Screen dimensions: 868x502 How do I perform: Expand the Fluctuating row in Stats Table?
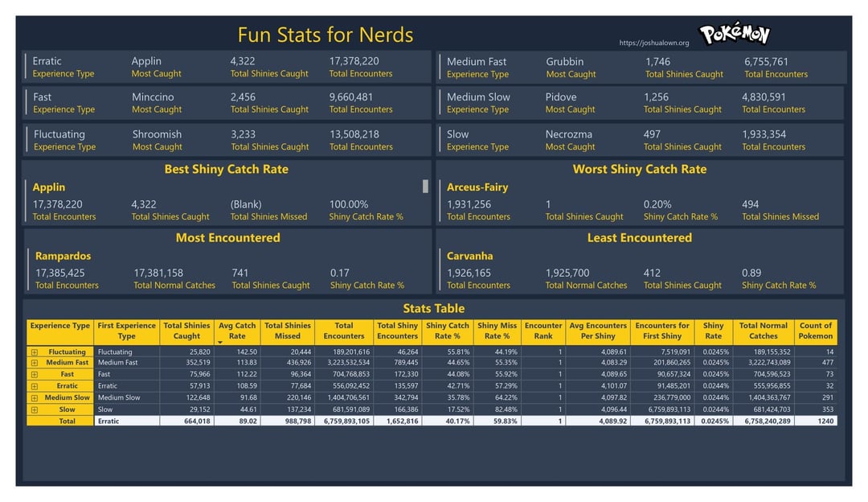(34, 352)
